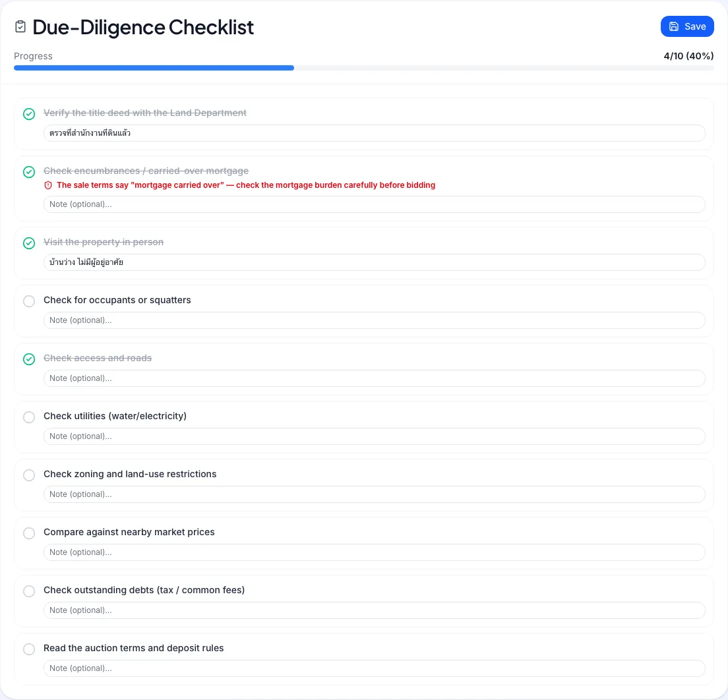The width and height of the screenshot is (728, 700).
Task: Click the struck-through Visit the property label
Action: [x=104, y=242]
